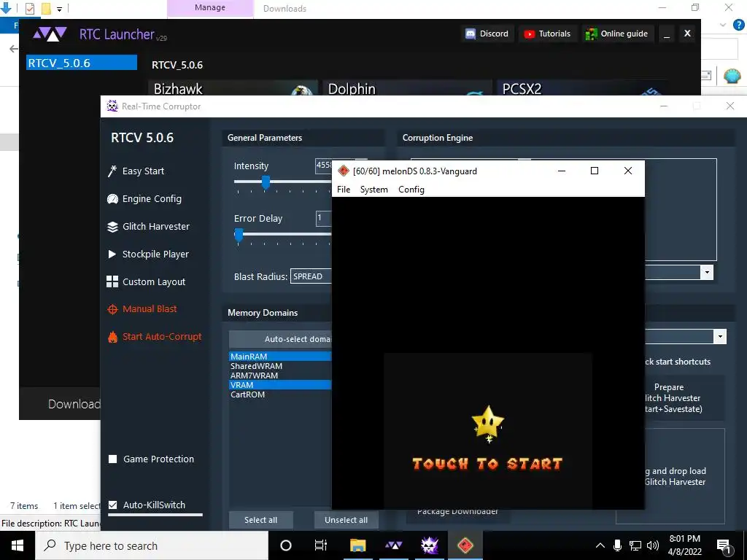
Task: Click Touch to Start in game screen
Action: pyautogui.click(x=487, y=464)
